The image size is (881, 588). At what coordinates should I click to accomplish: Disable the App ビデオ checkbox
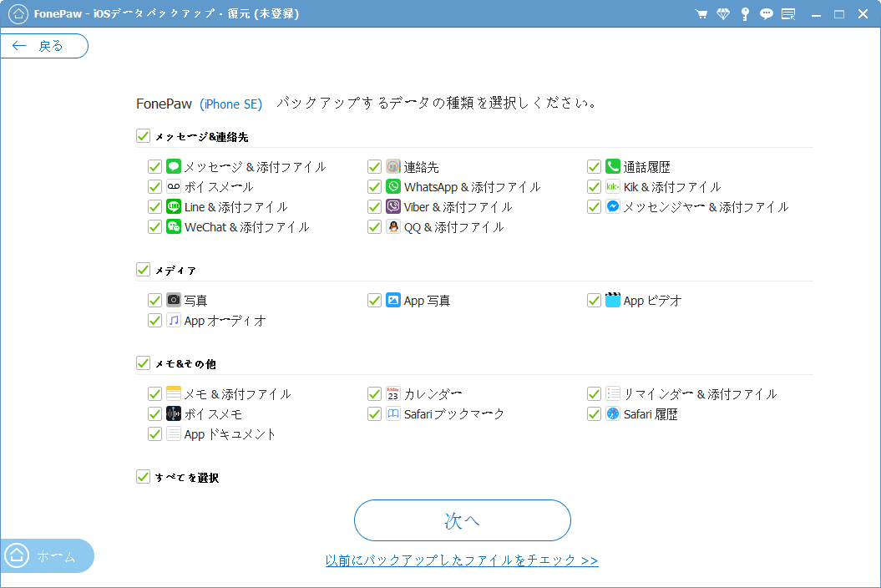pos(594,300)
